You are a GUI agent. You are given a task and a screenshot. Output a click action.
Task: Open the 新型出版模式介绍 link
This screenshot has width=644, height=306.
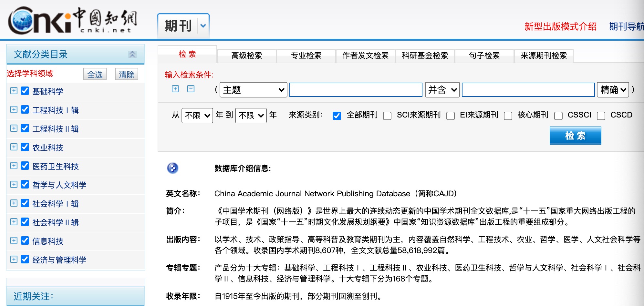tap(560, 26)
